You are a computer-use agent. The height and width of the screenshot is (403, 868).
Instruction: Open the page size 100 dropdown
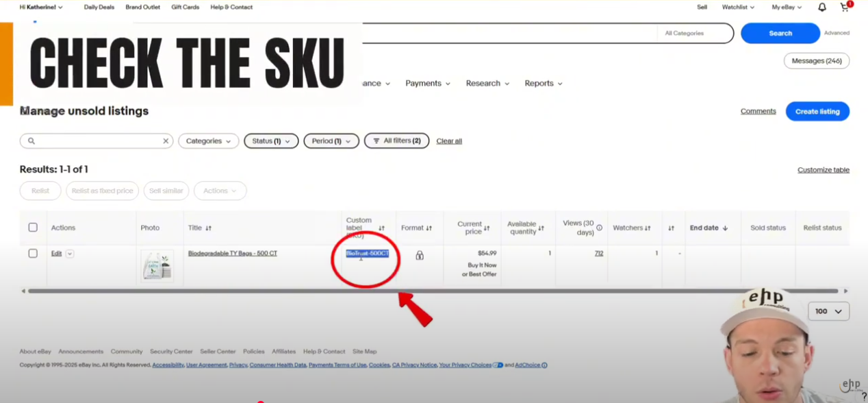coord(828,311)
